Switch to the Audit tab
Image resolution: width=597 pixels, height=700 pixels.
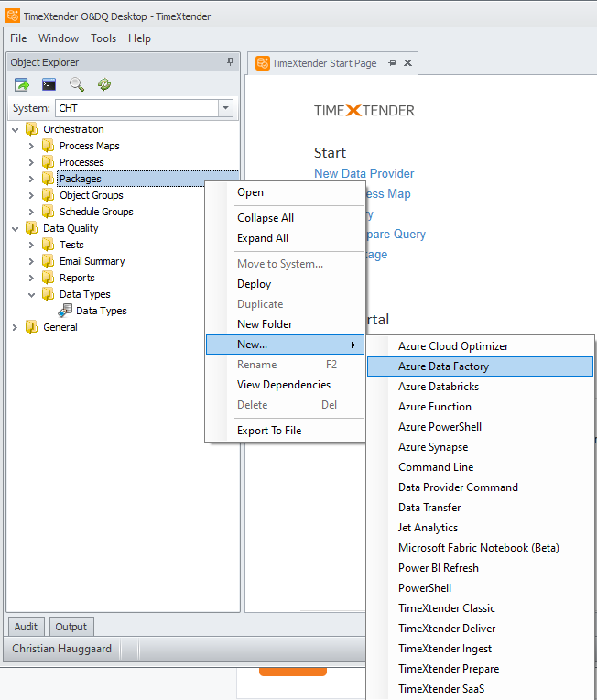(26, 627)
